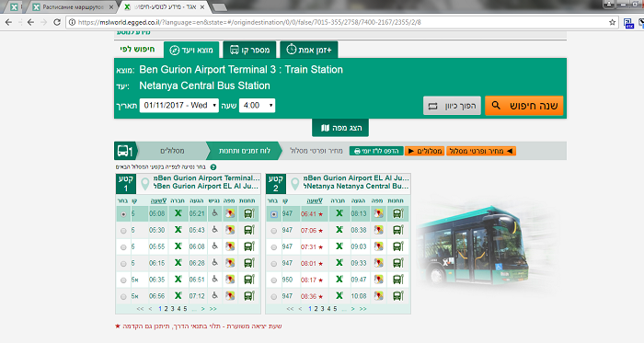This screenshot has height=343, width=644.
Task: Select the 05:30 line 5 trip radio button
Action: click(x=123, y=231)
